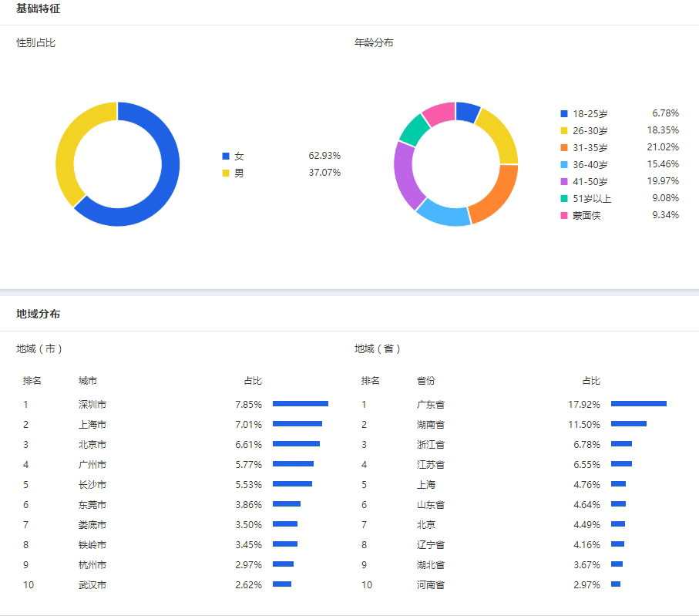Click the blue 女 legend color swatch
Image resolution: width=699 pixels, height=616 pixels.
point(226,156)
